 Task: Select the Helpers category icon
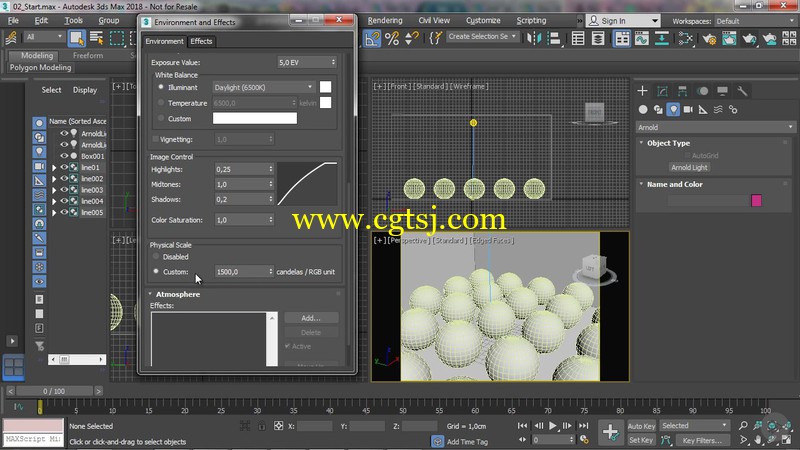point(703,109)
